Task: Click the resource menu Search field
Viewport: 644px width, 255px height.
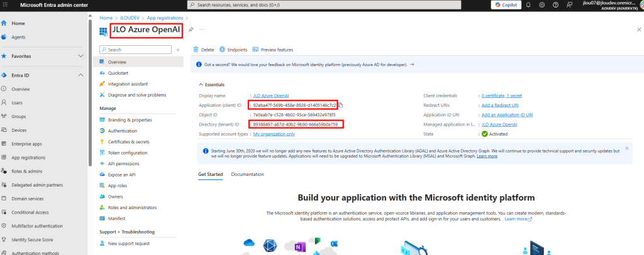Action: click(136, 50)
